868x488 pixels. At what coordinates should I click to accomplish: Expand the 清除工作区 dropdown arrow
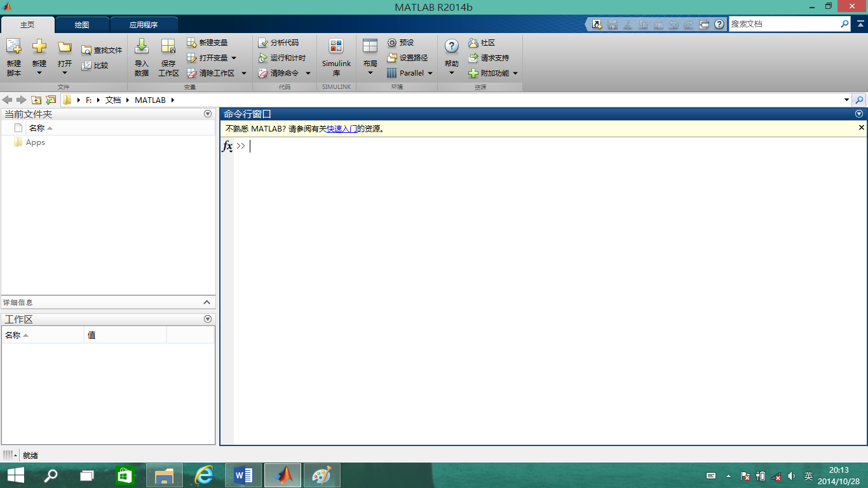point(243,73)
